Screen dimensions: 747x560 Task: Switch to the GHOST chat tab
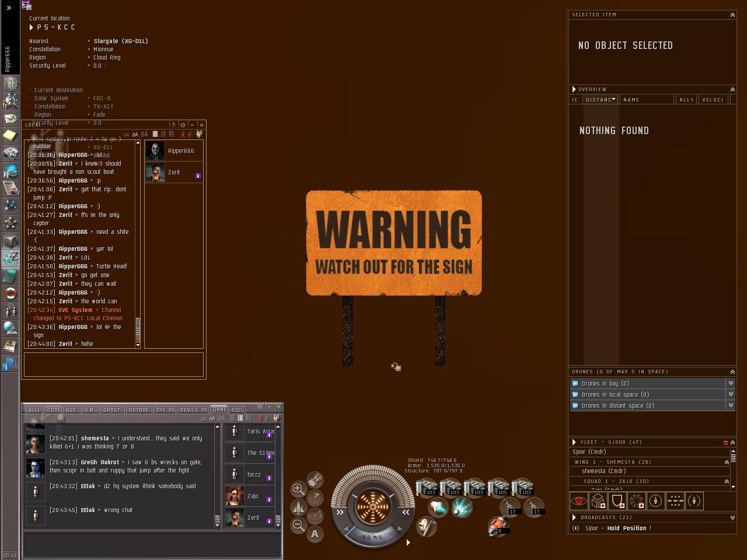click(111, 410)
